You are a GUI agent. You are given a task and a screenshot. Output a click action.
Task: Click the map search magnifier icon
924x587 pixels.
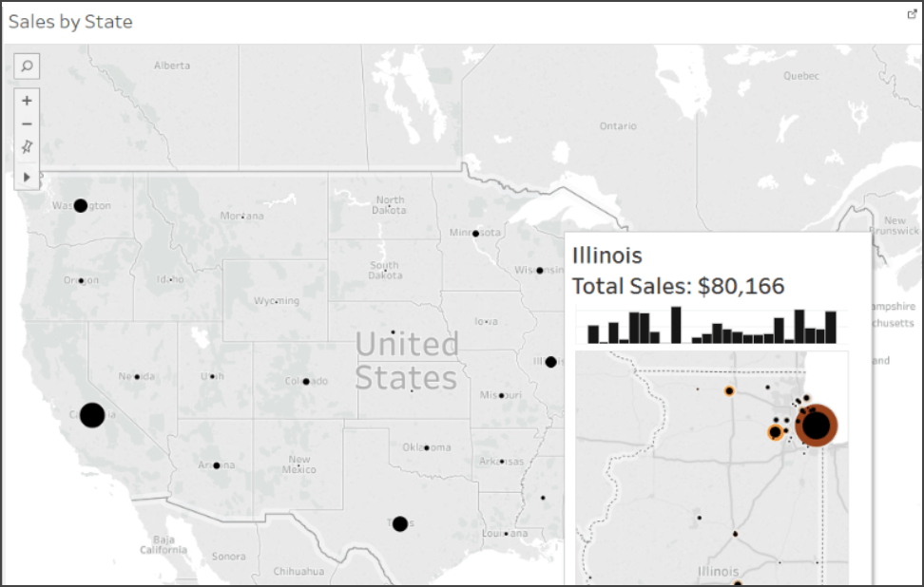[x=27, y=66]
